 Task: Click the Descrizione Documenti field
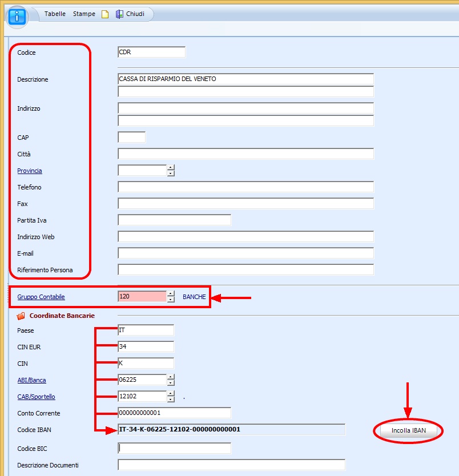point(231,465)
